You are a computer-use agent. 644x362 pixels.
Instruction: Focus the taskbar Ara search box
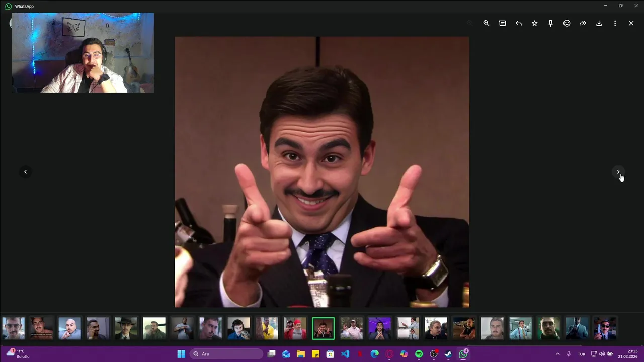226,354
